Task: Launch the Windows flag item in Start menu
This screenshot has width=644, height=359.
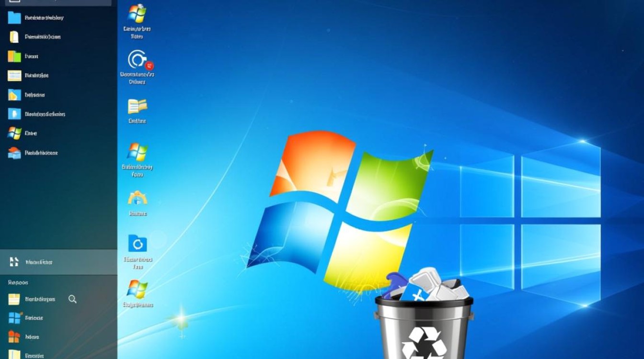Action: [14, 133]
